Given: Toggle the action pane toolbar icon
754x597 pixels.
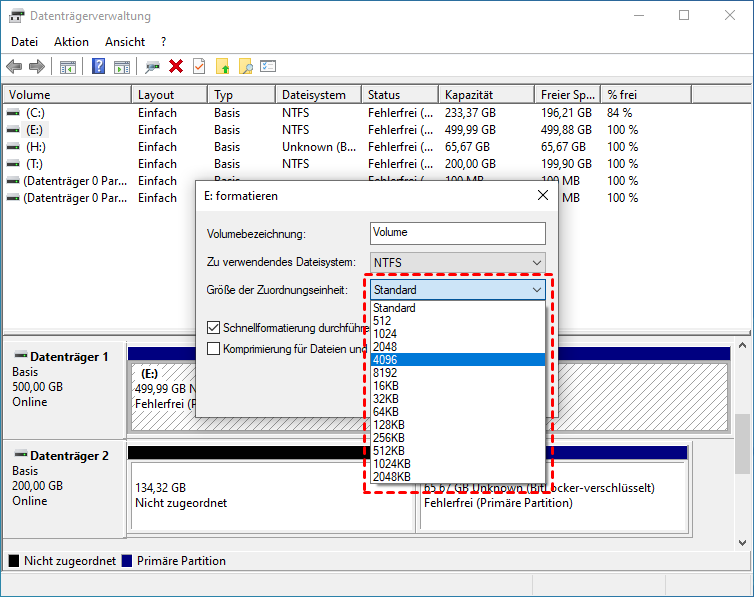Looking at the screenshot, I should pos(122,66).
